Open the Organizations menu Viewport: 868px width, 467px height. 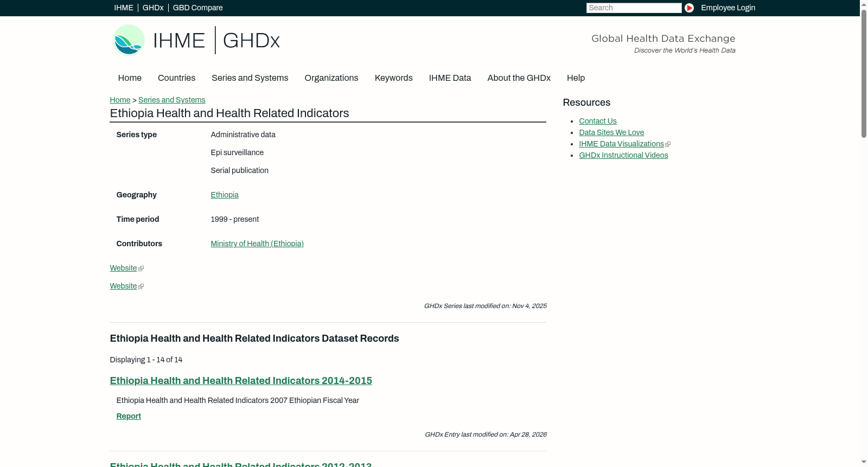[331, 78]
